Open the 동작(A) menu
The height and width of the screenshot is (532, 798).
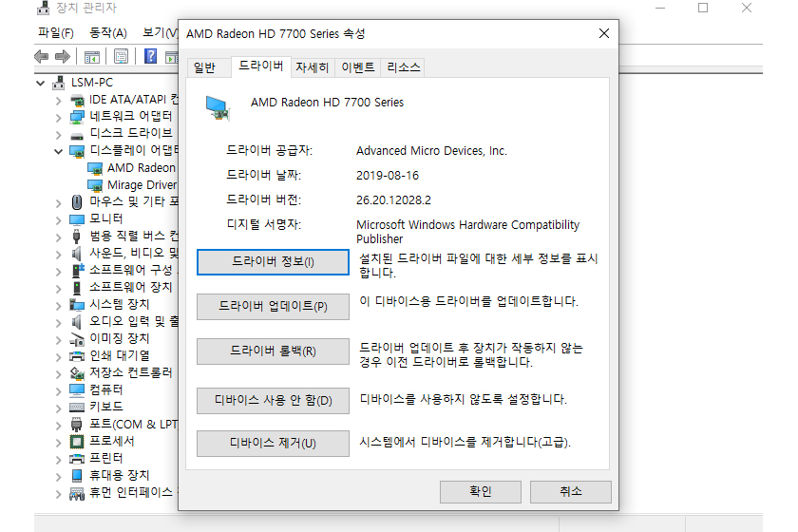coord(108,33)
